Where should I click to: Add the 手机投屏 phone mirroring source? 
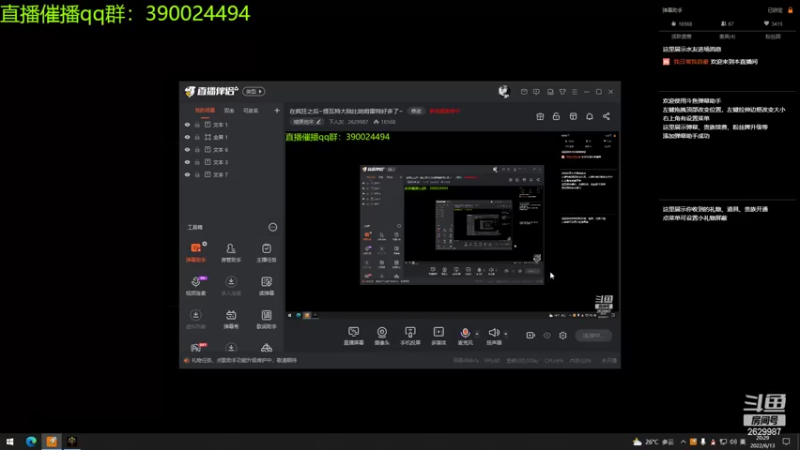pos(410,336)
